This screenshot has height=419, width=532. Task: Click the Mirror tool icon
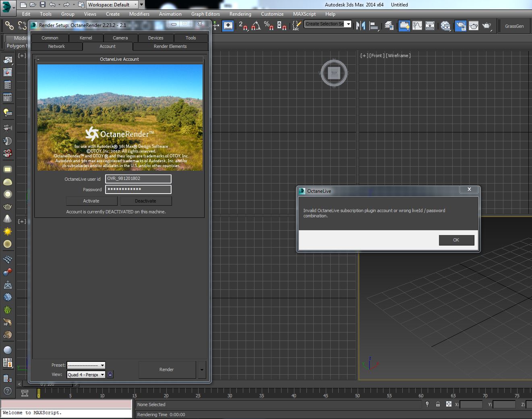[x=361, y=26]
